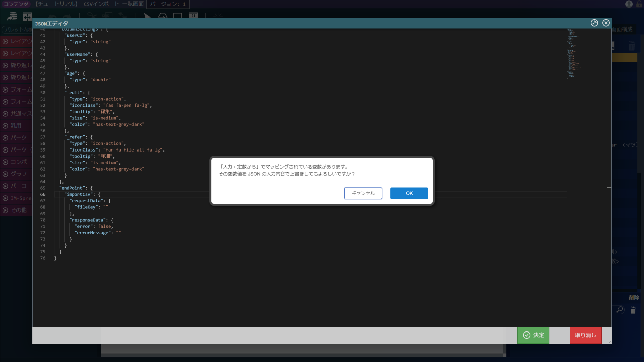Image resolution: width=644 pixels, height=362 pixels.
Task: Click the バージョン: 1 label
Action: [168, 4]
